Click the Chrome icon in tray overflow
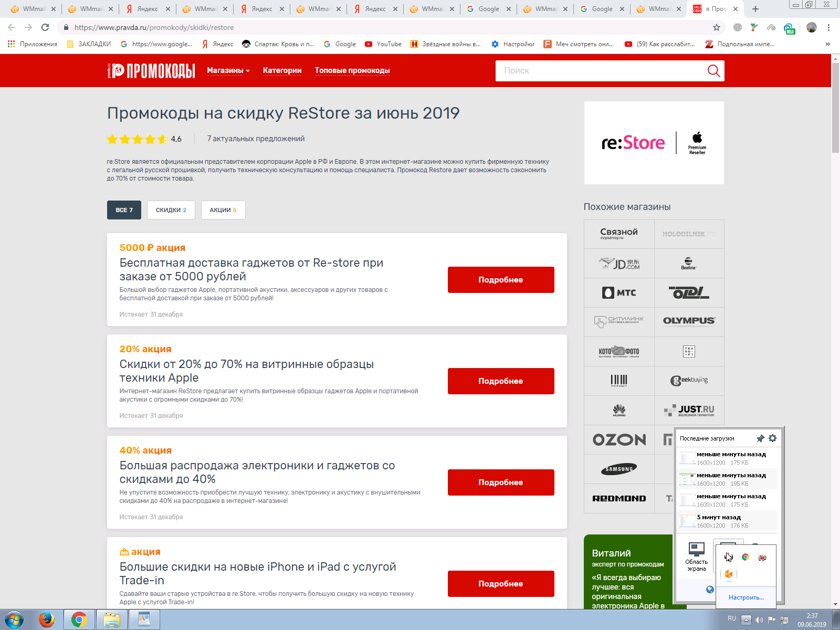Screen dimensions: 840x630 pyautogui.click(x=745, y=557)
